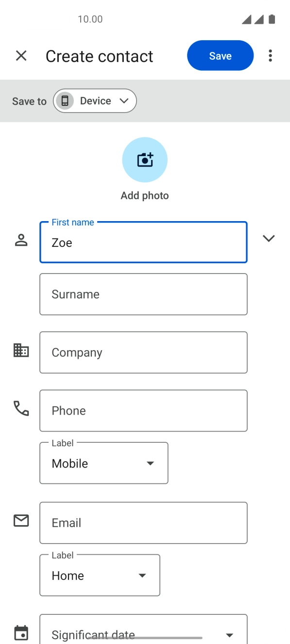
Task: Click the Add photo label
Action: (145, 195)
